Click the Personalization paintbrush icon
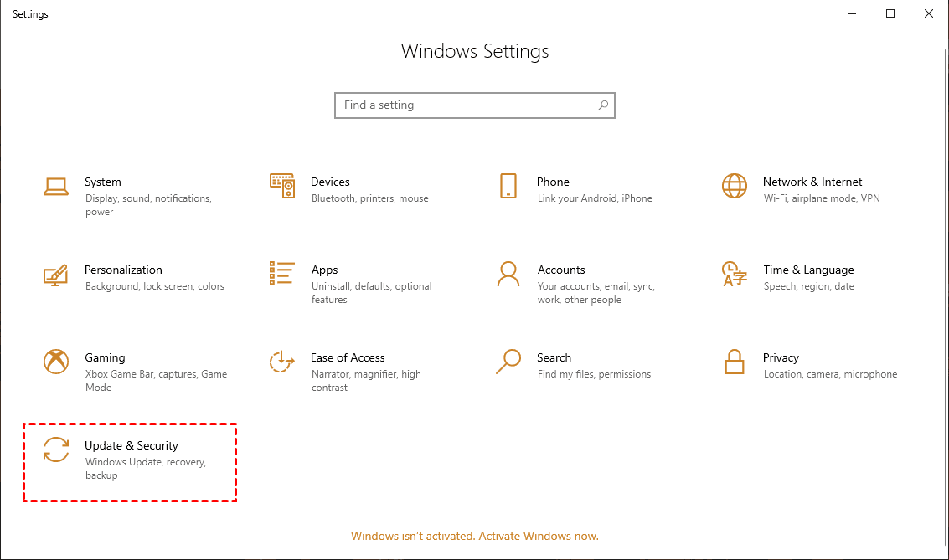 tap(55, 275)
